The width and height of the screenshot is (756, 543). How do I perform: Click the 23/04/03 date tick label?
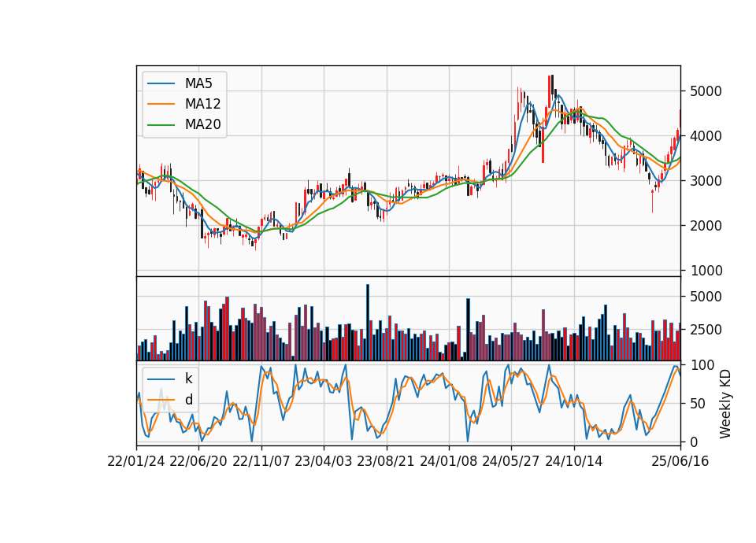coord(324,461)
